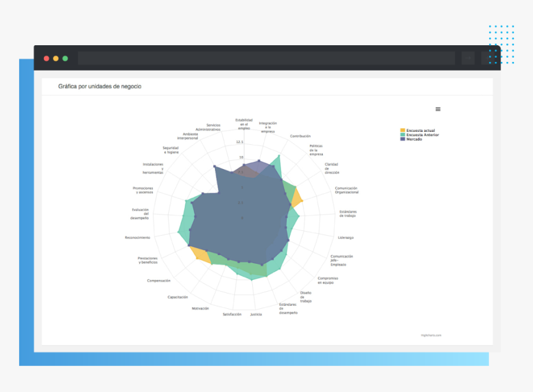Screen dimensions: 533x392
Task: Click the Servicios Administrativos axis label
Action: (208, 128)
